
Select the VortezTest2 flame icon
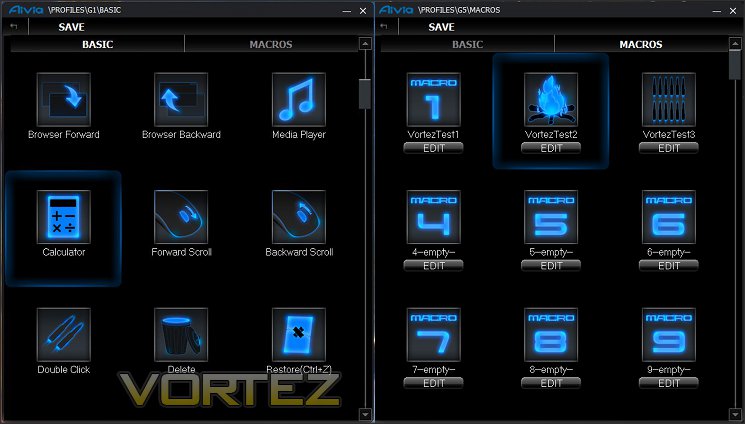[x=551, y=99]
